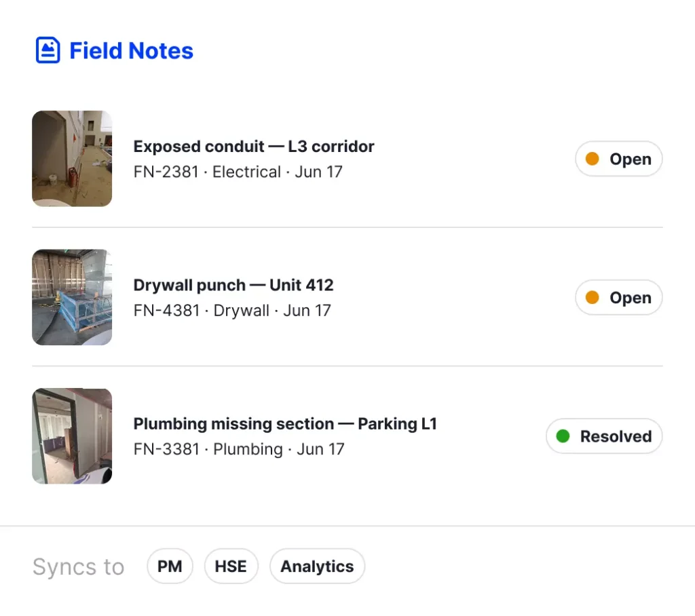Open the plumbing parking photo thumbnail

point(72,436)
